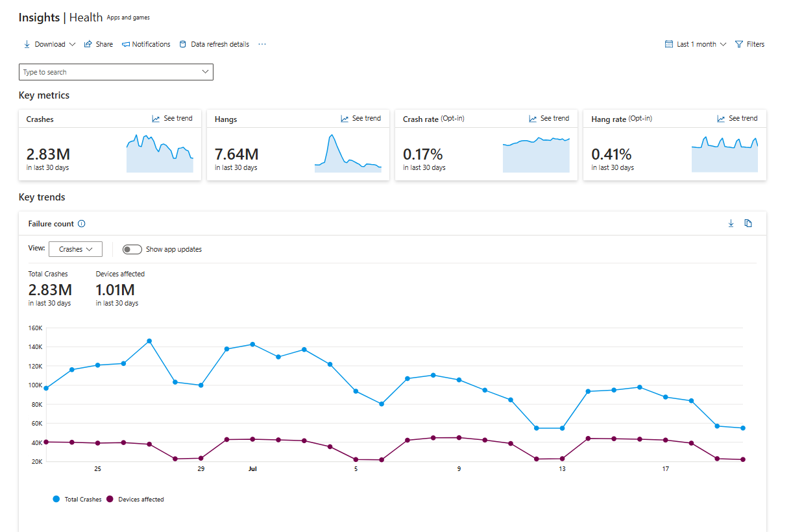Click the more options ellipsis
This screenshot has width=791, height=532.
coord(262,44)
